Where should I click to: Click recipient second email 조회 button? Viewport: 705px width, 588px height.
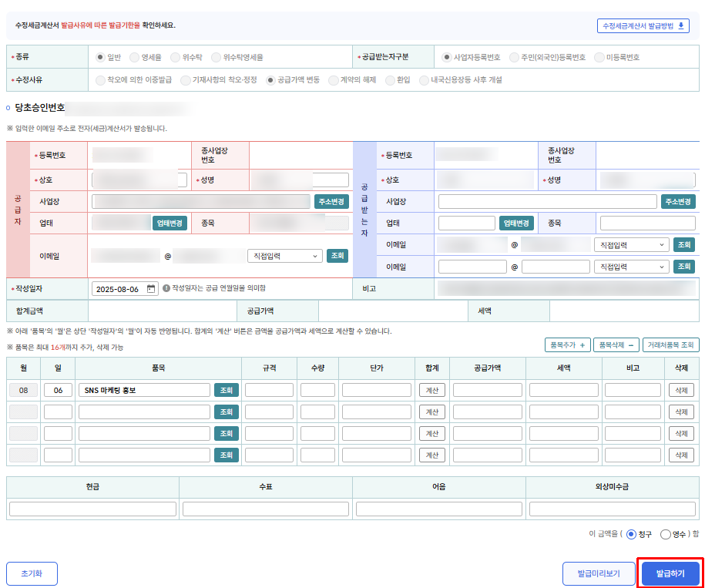(x=684, y=267)
